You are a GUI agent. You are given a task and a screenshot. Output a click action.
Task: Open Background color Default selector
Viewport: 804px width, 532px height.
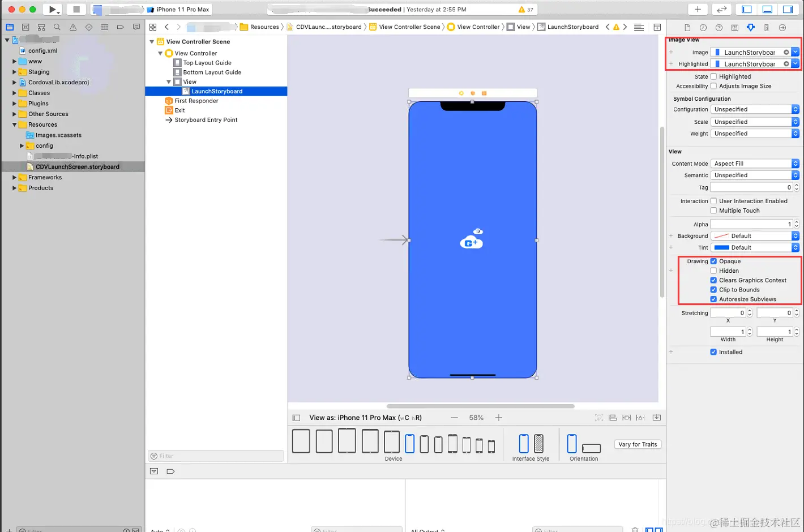(x=755, y=236)
